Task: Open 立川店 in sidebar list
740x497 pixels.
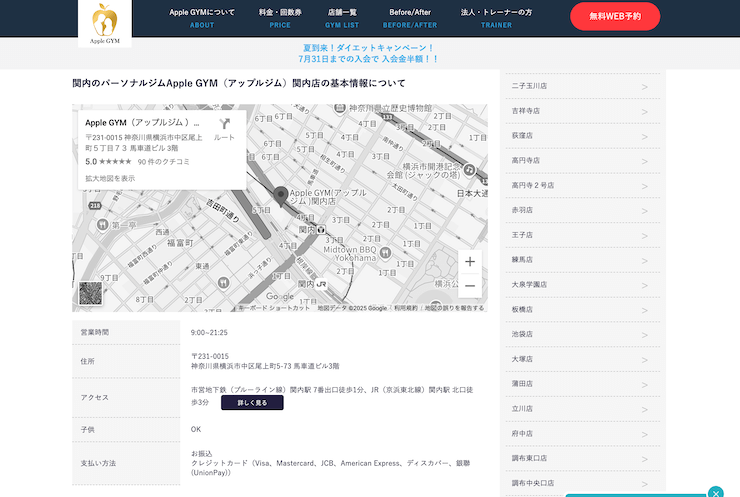Action: point(583,409)
